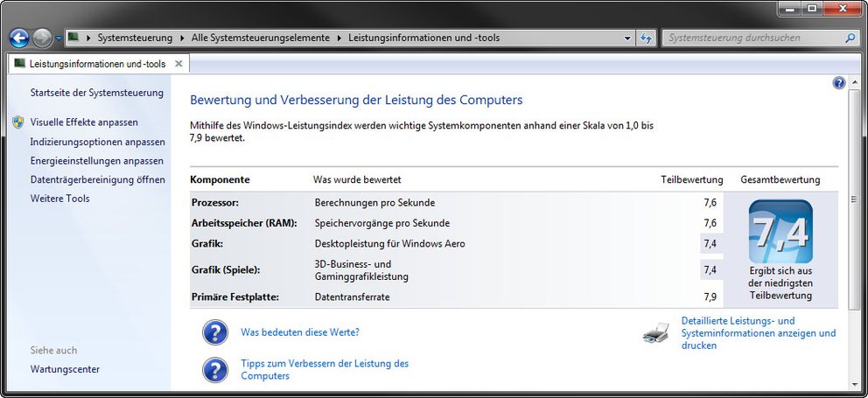Maximize the window
The image size is (868, 398).
(811, 8)
